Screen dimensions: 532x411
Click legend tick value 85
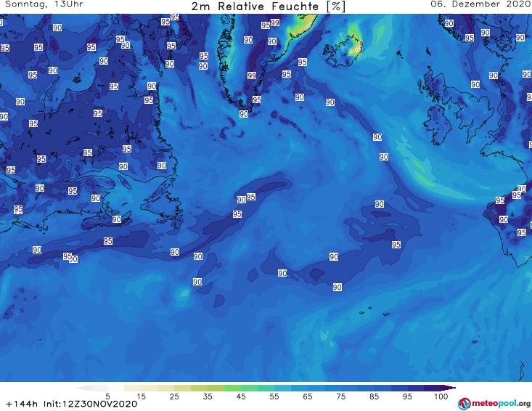pos(375,396)
